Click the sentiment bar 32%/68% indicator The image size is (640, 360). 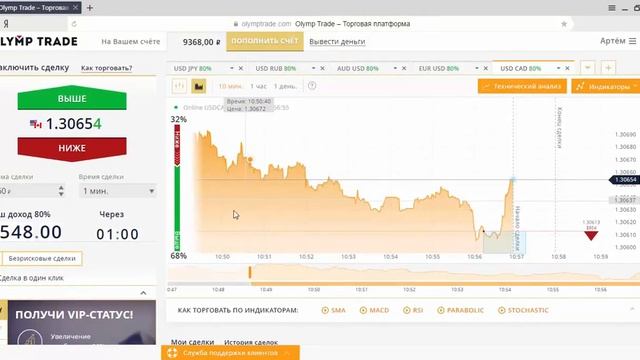(x=177, y=188)
